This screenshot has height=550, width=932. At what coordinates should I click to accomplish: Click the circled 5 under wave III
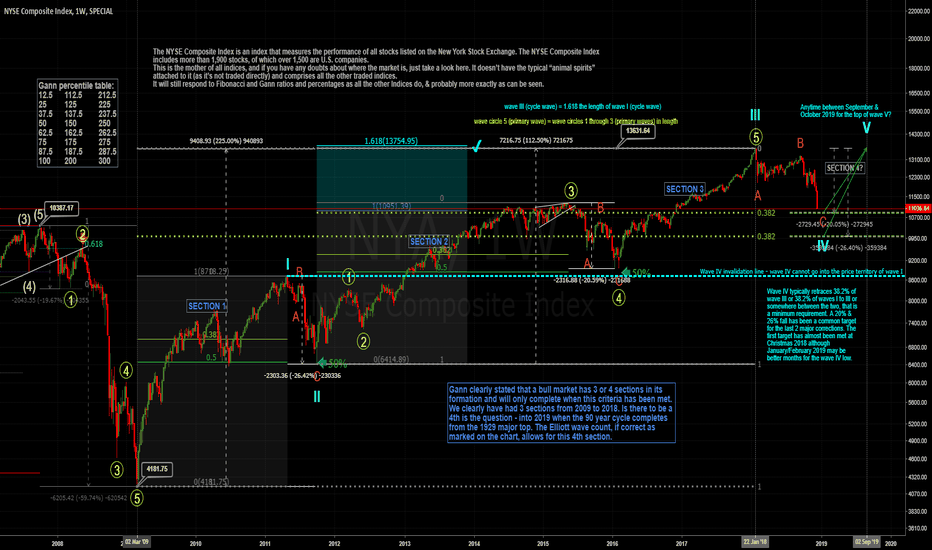755,137
